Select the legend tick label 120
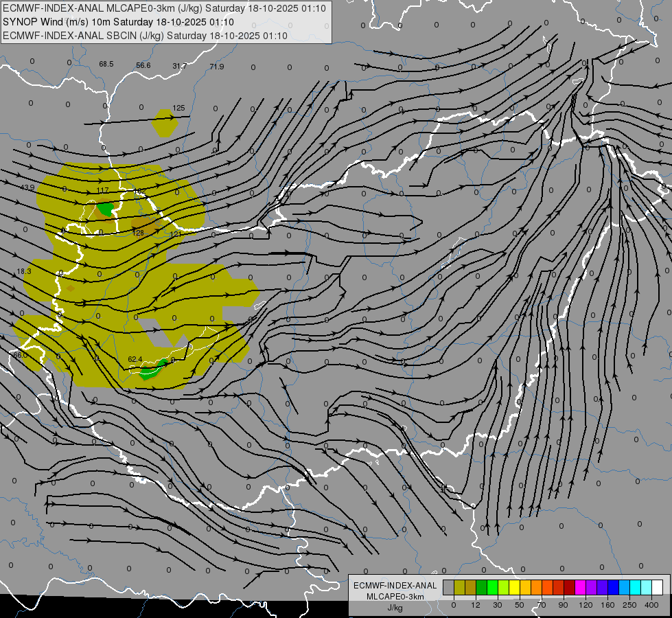 click(585, 605)
